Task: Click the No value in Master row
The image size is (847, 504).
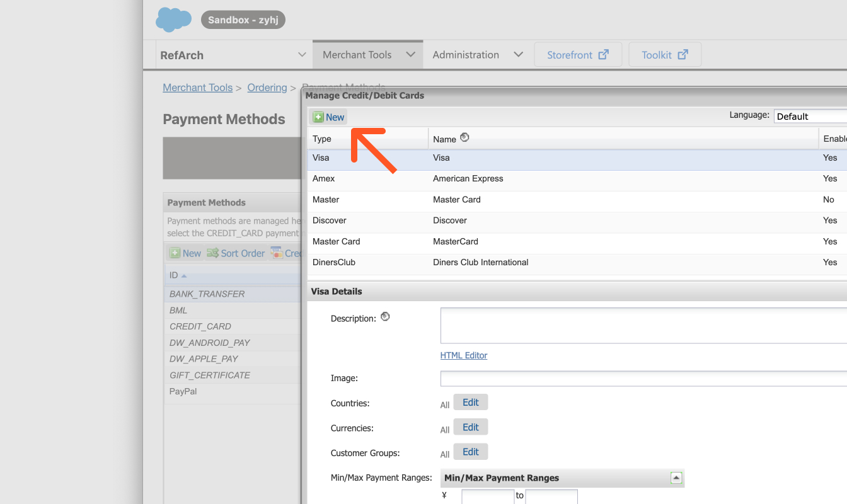Action: click(x=828, y=200)
